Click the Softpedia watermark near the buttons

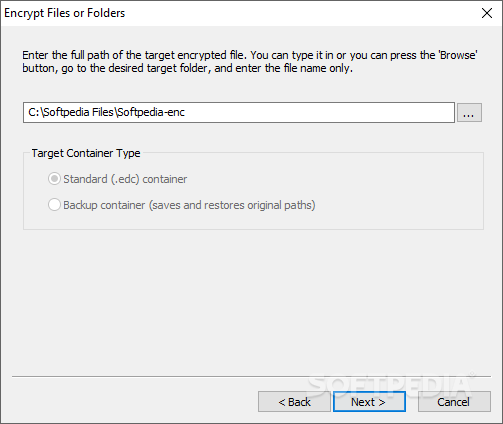pyautogui.click(x=391, y=385)
